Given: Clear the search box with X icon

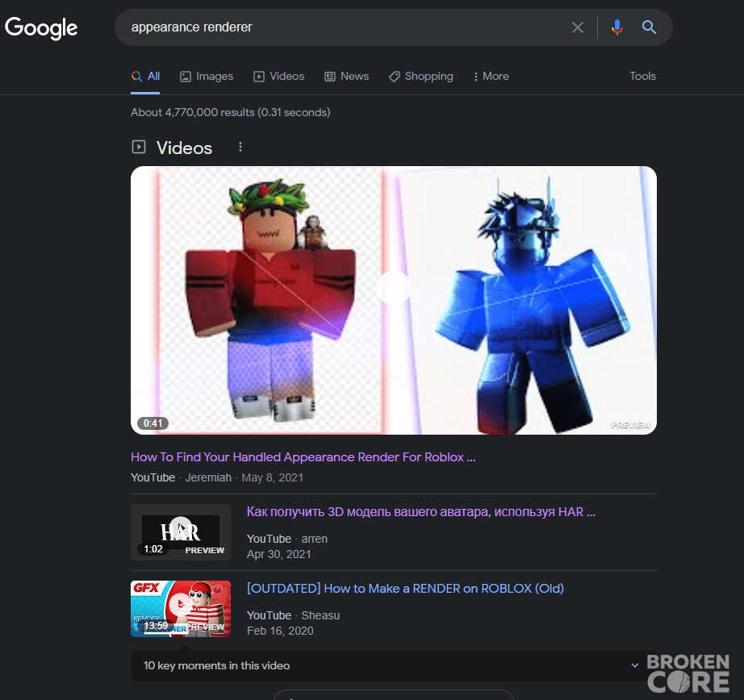Looking at the screenshot, I should [578, 27].
